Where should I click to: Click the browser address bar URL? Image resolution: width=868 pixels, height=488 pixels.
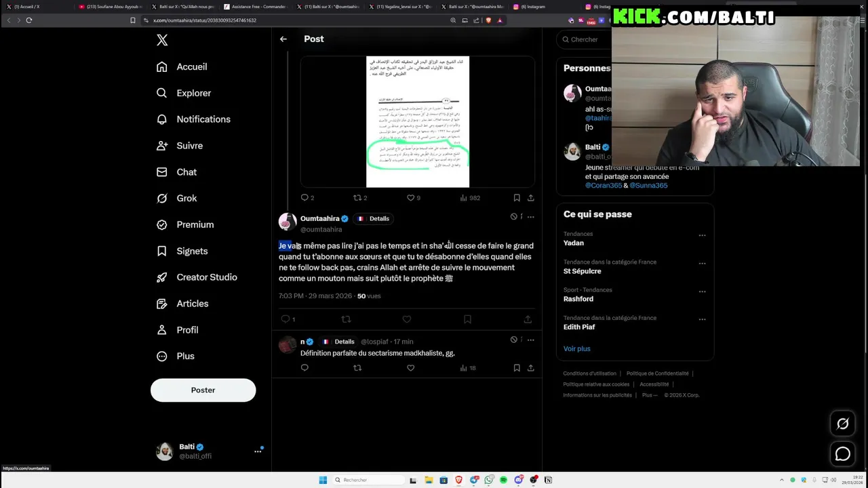[205, 20]
